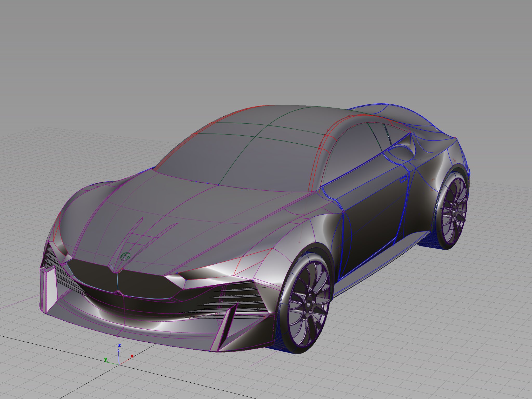The width and height of the screenshot is (532, 399).
Task: Click the origin of the axis gizmo
Action: point(119,364)
